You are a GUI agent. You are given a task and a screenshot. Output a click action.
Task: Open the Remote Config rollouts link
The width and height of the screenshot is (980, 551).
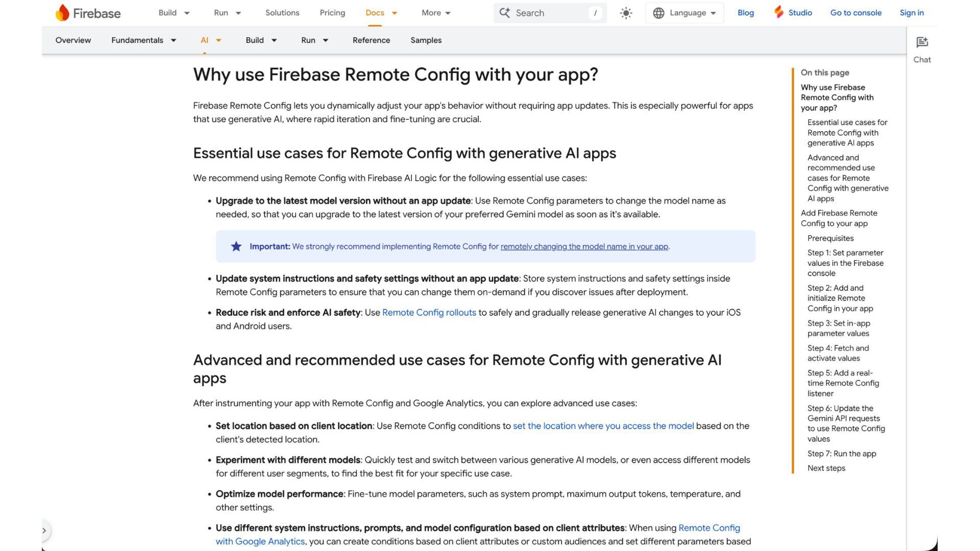429,313
